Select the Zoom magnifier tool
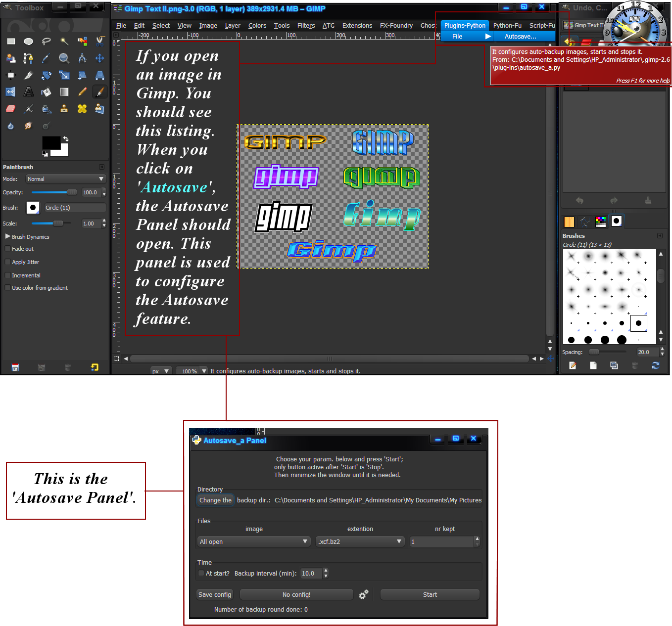672x626 pixels. [x=64, y=58]
